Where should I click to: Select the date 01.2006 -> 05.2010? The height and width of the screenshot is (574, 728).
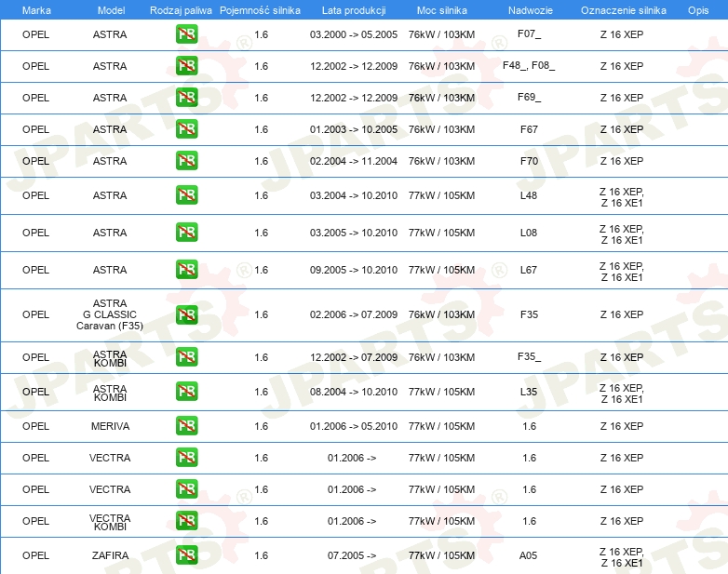(354, 426)
